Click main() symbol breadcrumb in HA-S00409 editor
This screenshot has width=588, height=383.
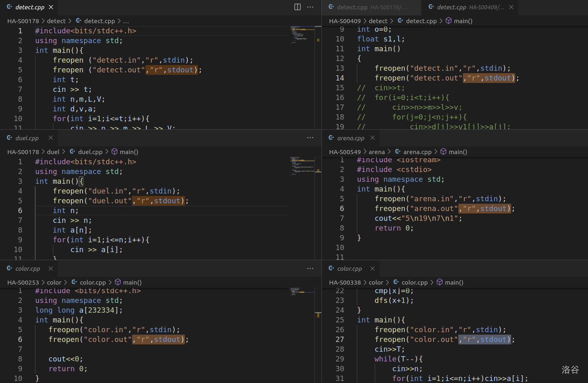pyautogui.click(x=459, y=21)
